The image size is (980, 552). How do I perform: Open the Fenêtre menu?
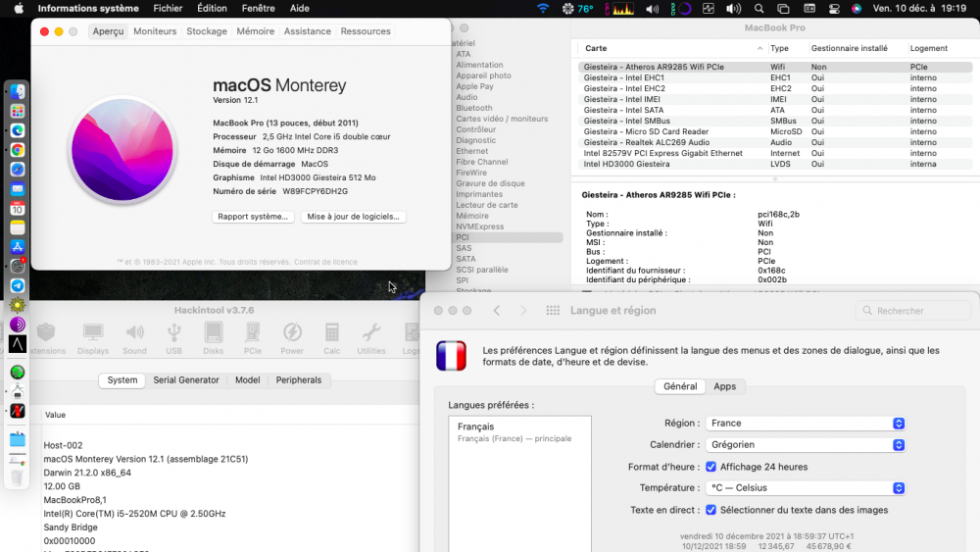point(258,8)
